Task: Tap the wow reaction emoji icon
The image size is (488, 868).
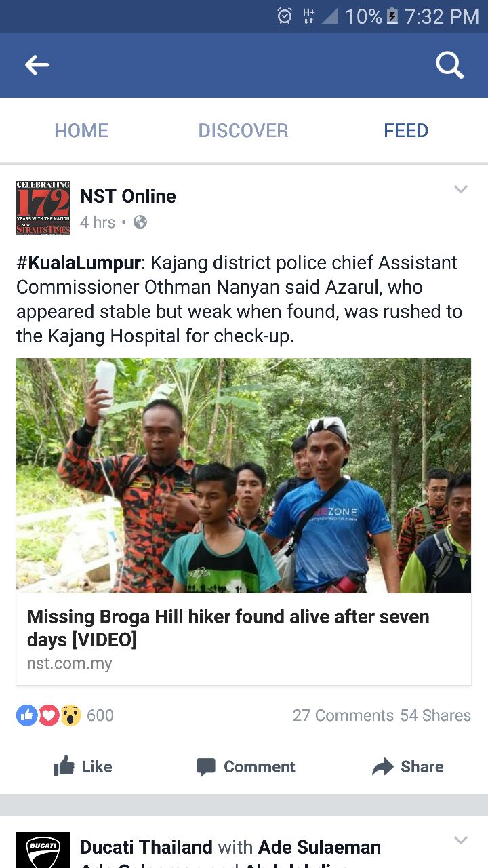Action: point(70,715)
